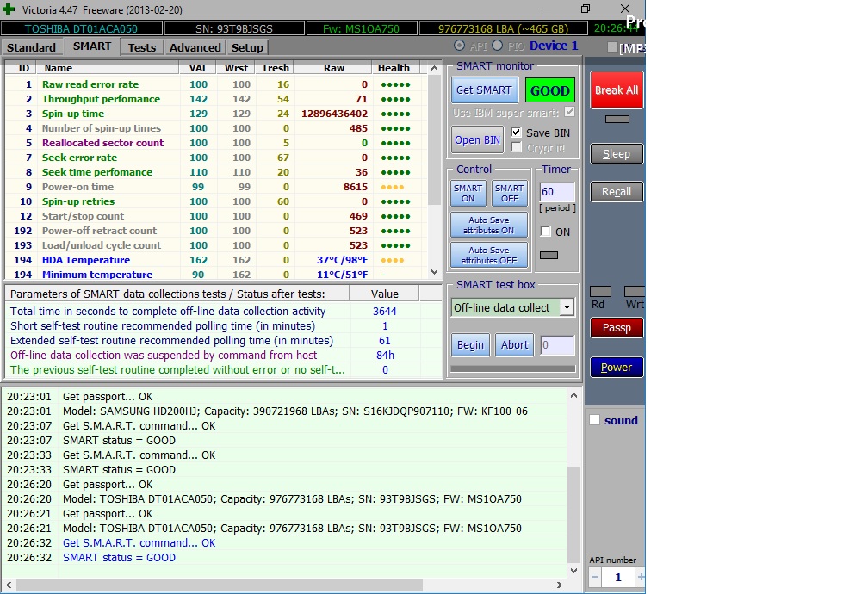The width and height of the screenshot is (868, 594).
Task: Switch to the Advanced tab
Action: tap(195, 47)
